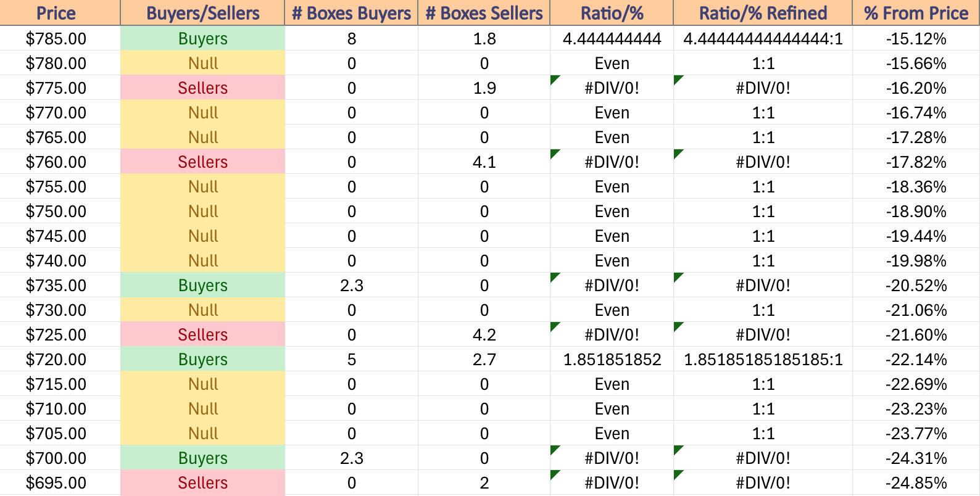Select the # Boxes Sellers header cell
The width and height of the screenshot is (980, 496).
pos(484,13)
